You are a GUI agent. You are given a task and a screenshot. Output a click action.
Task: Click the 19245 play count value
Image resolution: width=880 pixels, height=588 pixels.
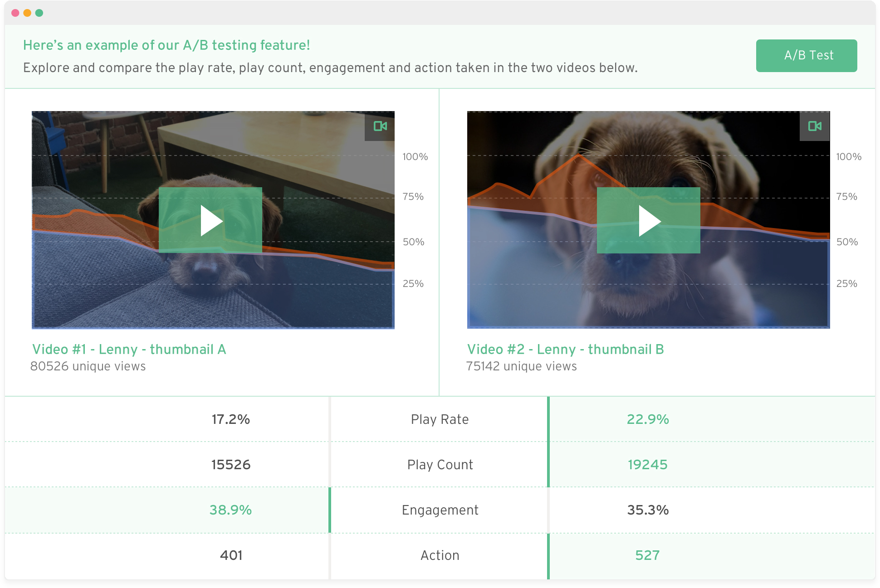tap(647, 465)
